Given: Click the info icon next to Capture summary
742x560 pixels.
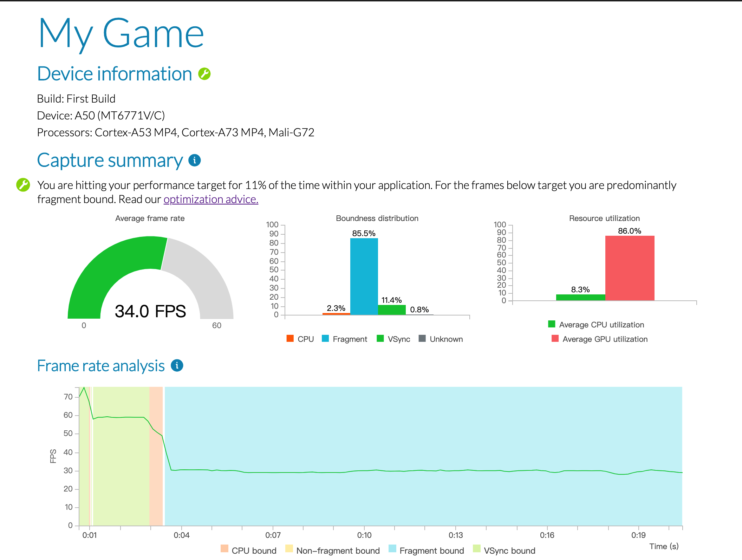Looking at the screenshot, I should coord(194,160).
